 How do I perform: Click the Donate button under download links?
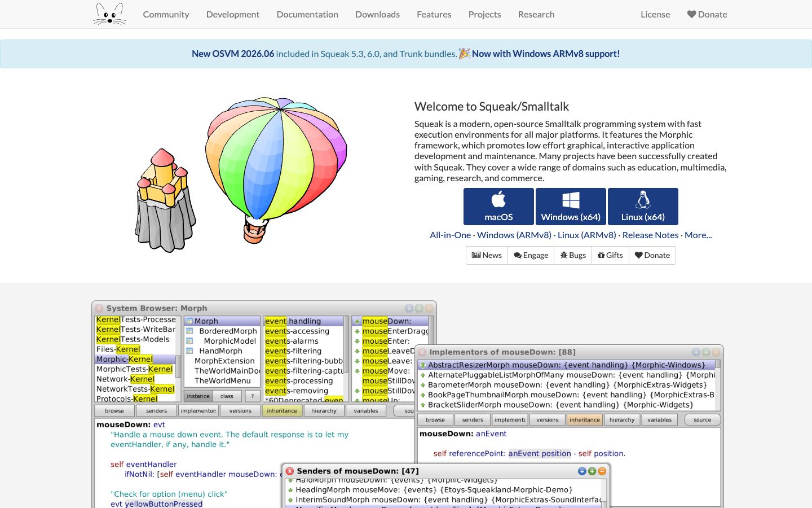652,255
